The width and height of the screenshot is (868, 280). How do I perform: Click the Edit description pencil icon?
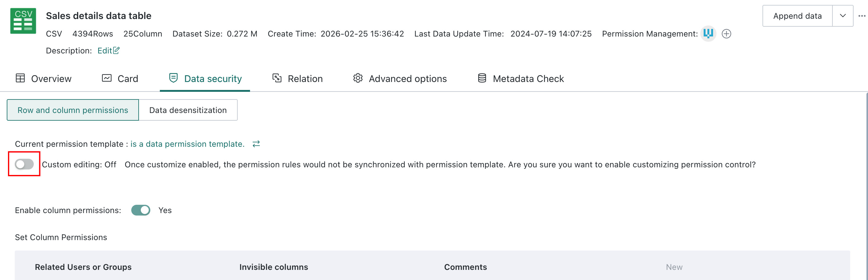click(x=116, y=51)
